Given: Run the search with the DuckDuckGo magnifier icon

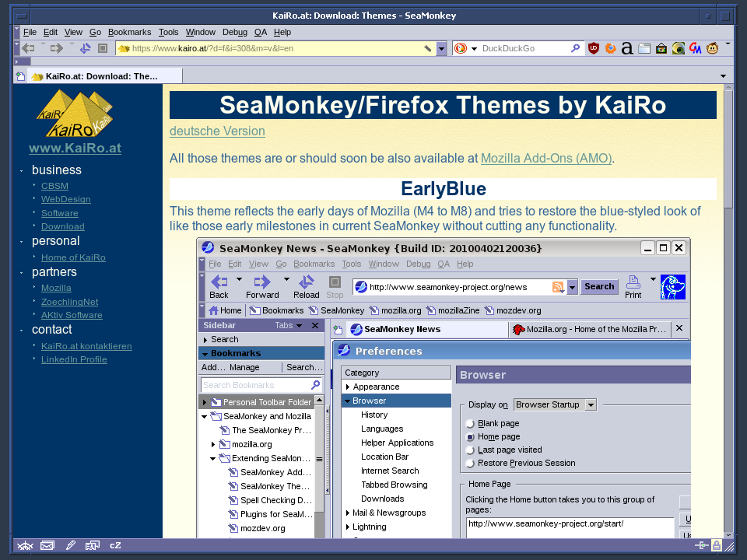Looking at the screenshot, I should tap(576, 48).
